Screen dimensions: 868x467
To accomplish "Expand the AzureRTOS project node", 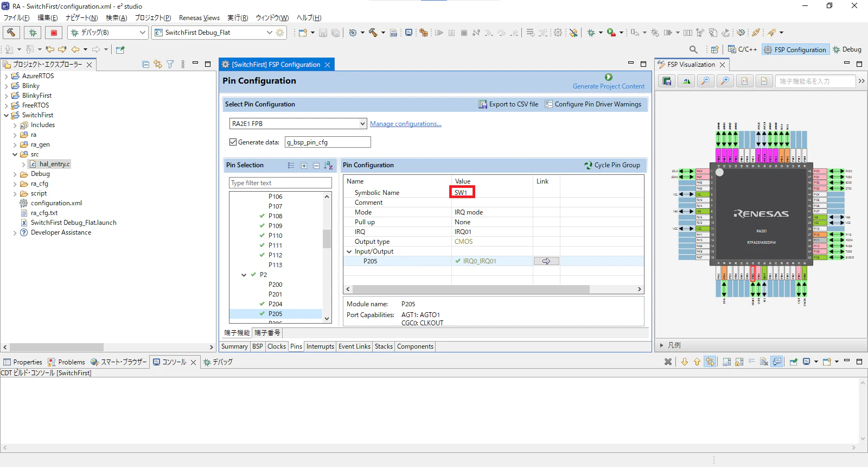I will pyautogui.click(x=6, y=76).
